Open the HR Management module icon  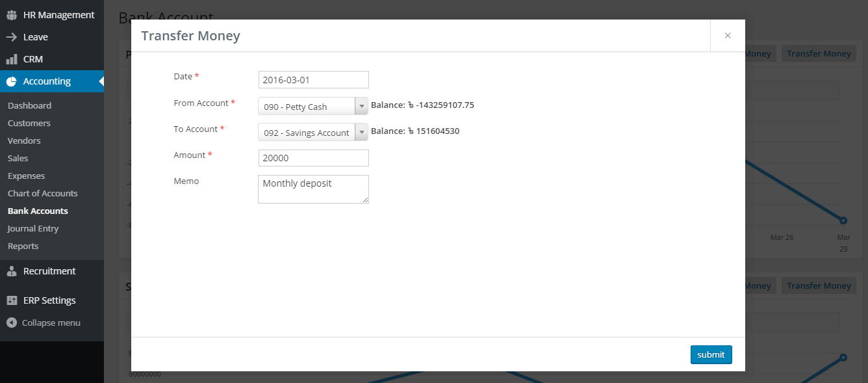pyautogui.click(x=12, y=14)
